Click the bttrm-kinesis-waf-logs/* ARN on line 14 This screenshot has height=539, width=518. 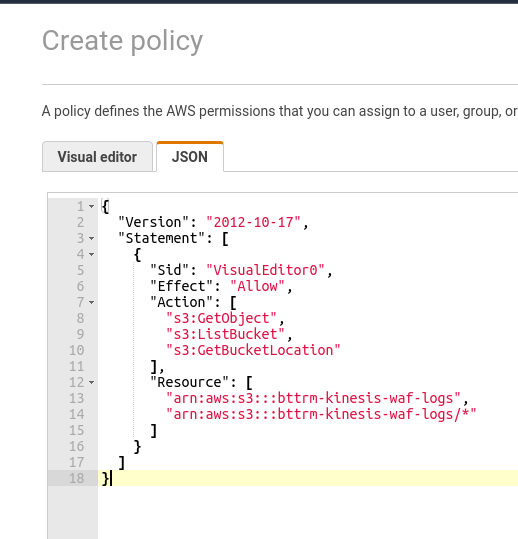[x=321, y=414]
